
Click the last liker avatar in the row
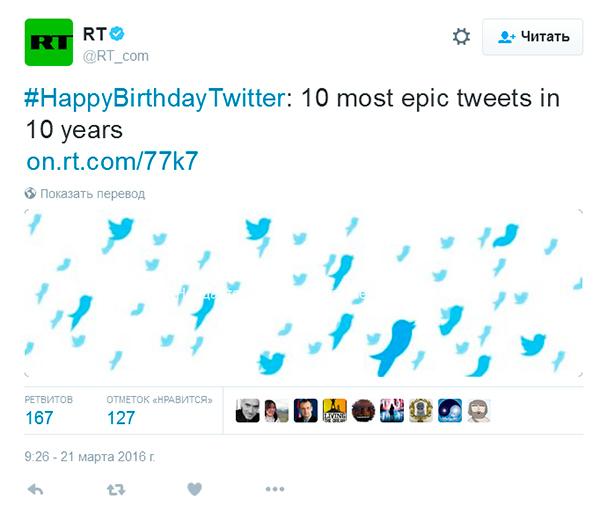478,410
